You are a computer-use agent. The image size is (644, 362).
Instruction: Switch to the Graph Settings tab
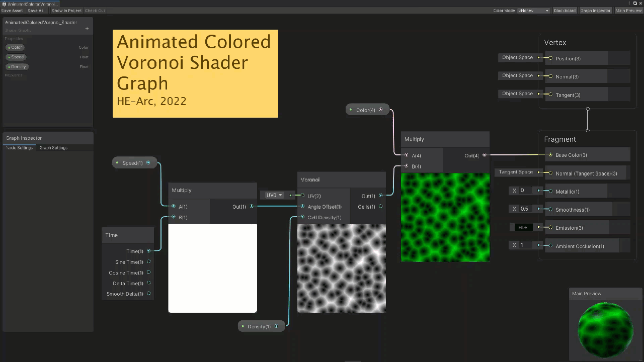(x=53, y=148)
